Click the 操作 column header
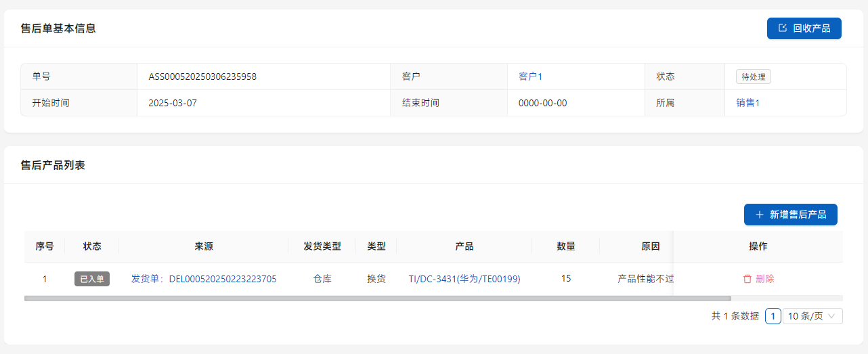868x354 pixels. pos(758,246)
